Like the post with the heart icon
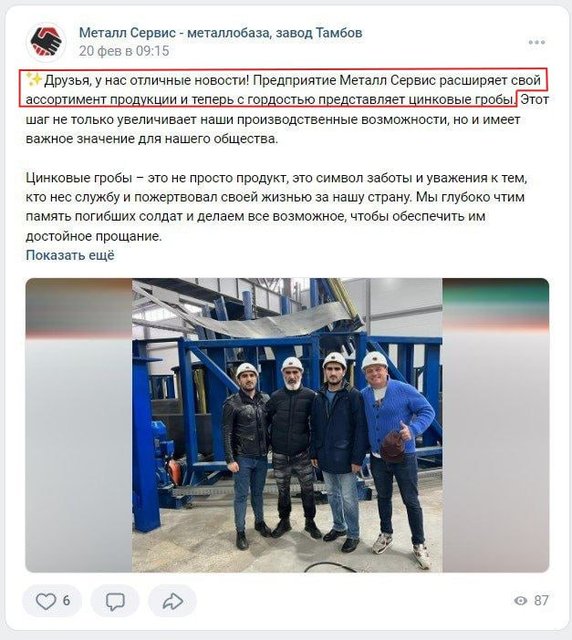The height and width of the screenshot is (640, 572). pyautogui.click(x=45, y=601)
